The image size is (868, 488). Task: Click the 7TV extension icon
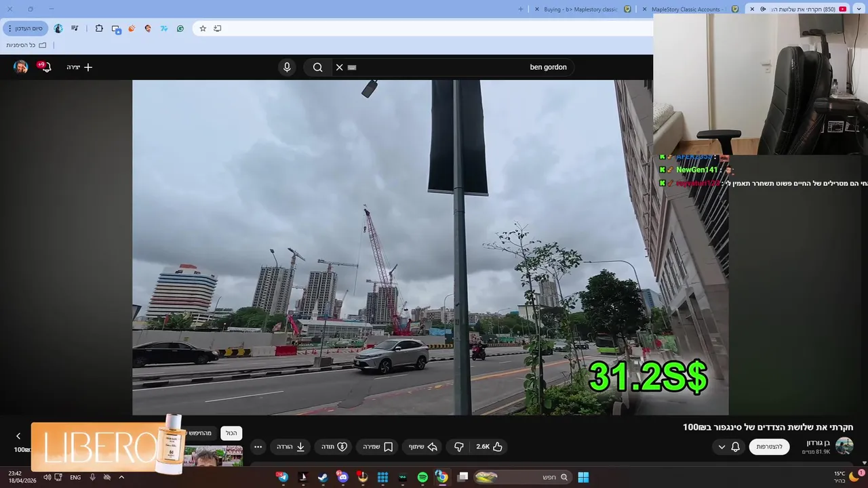pyautogui.click(x=164, y=28)
